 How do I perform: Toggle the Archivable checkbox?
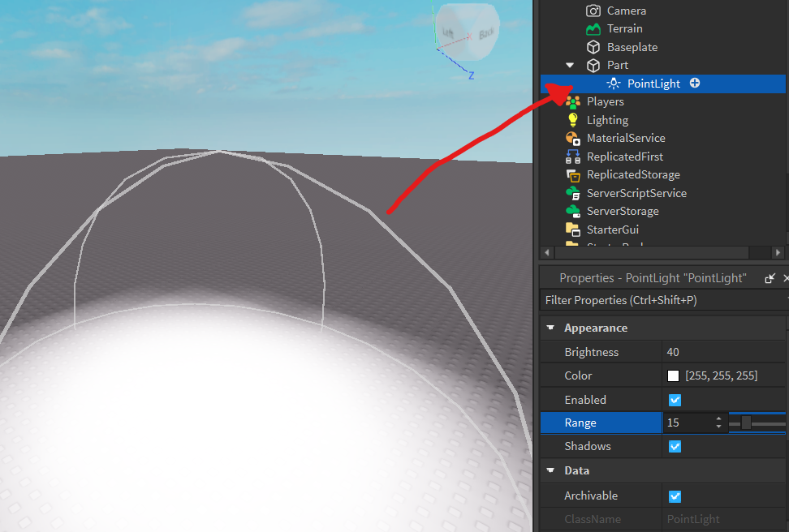675,496
